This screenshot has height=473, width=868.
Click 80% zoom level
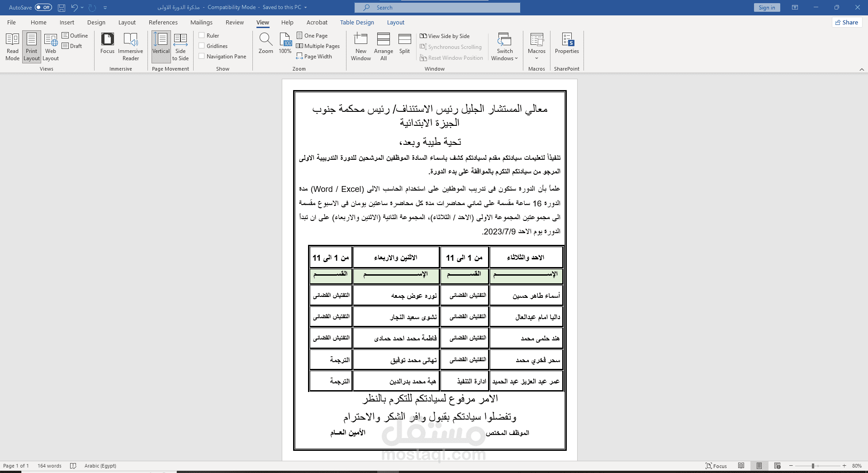(857, 466)
